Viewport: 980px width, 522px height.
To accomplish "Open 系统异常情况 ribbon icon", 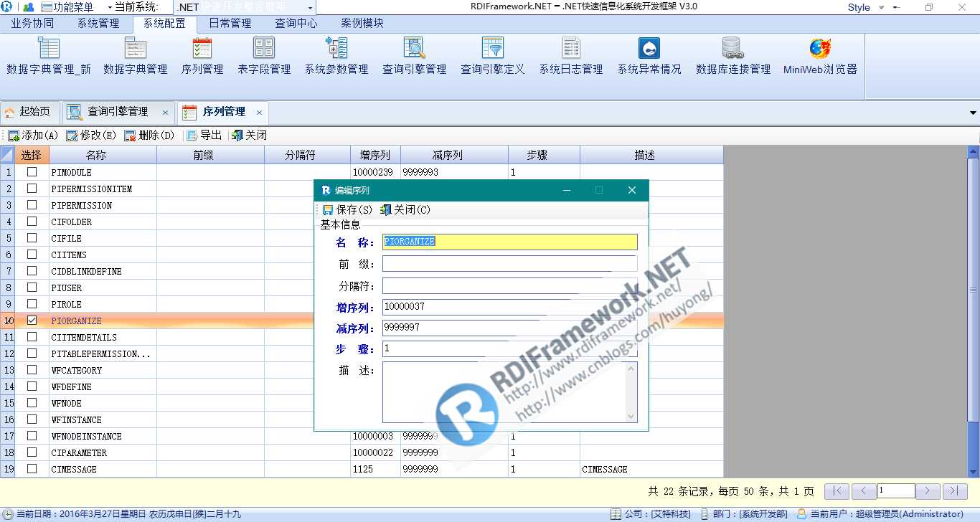I will 649,56.
